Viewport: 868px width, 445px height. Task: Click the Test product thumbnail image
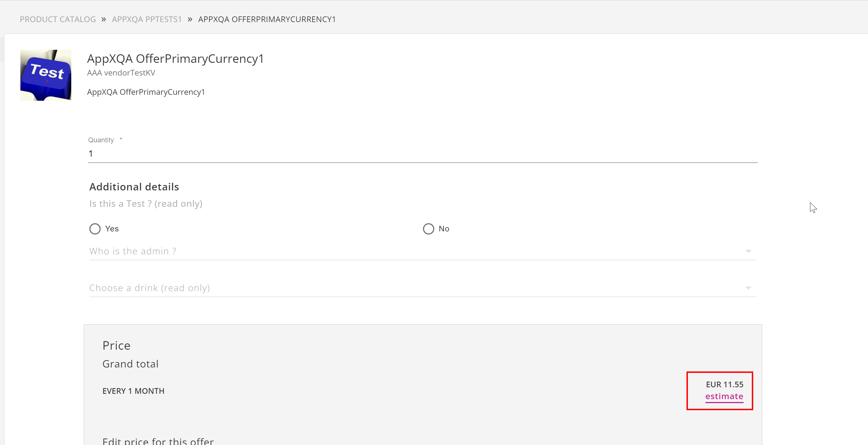click(46, 75)
